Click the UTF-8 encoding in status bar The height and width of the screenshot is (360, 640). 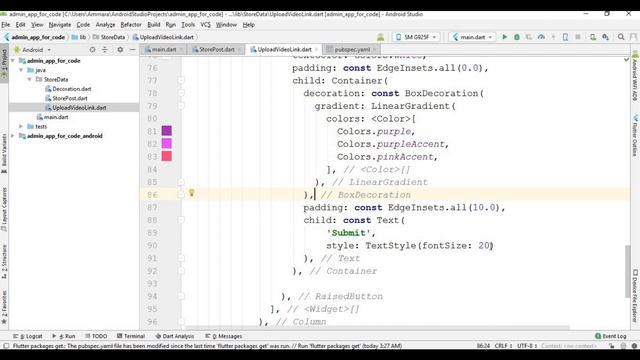point(527,346)
